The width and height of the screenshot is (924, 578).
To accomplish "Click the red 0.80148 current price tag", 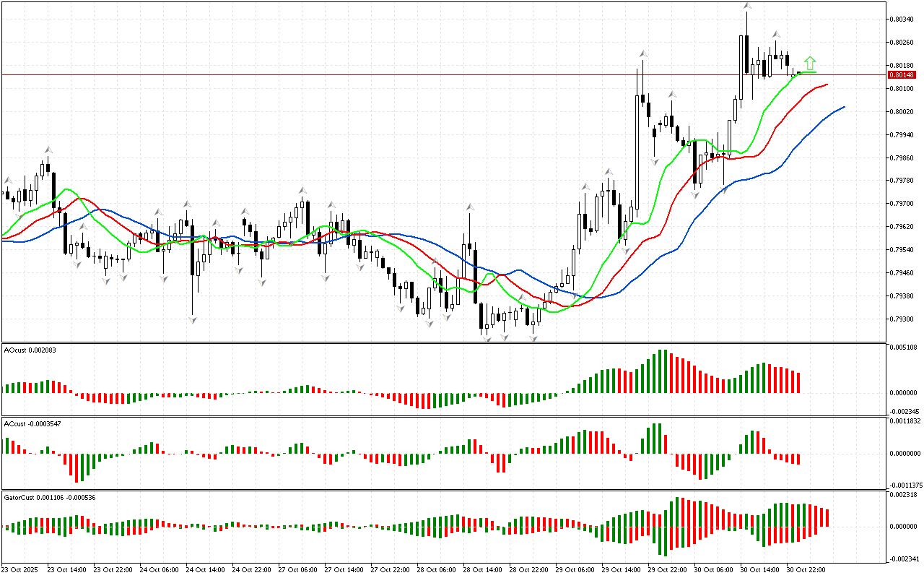I will (902, 74).
